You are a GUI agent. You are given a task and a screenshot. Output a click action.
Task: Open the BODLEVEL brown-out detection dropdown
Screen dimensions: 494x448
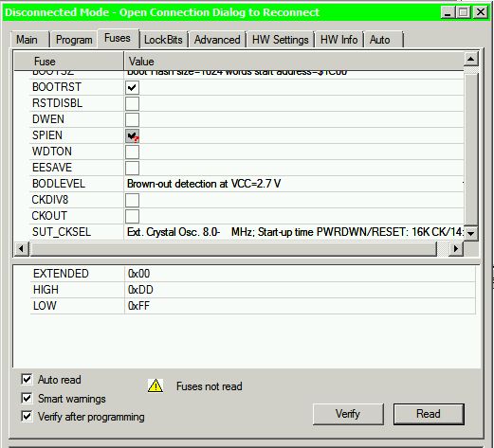294,184
